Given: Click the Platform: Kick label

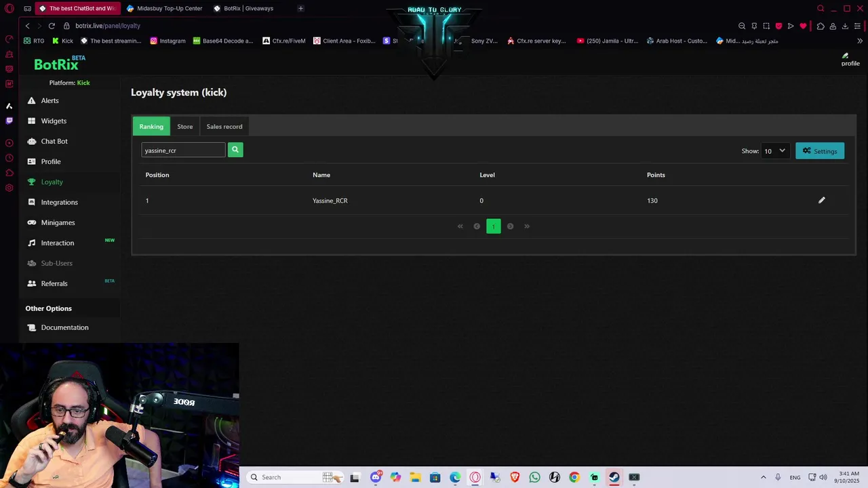Looking at the screenshot, I should (69, 83).
